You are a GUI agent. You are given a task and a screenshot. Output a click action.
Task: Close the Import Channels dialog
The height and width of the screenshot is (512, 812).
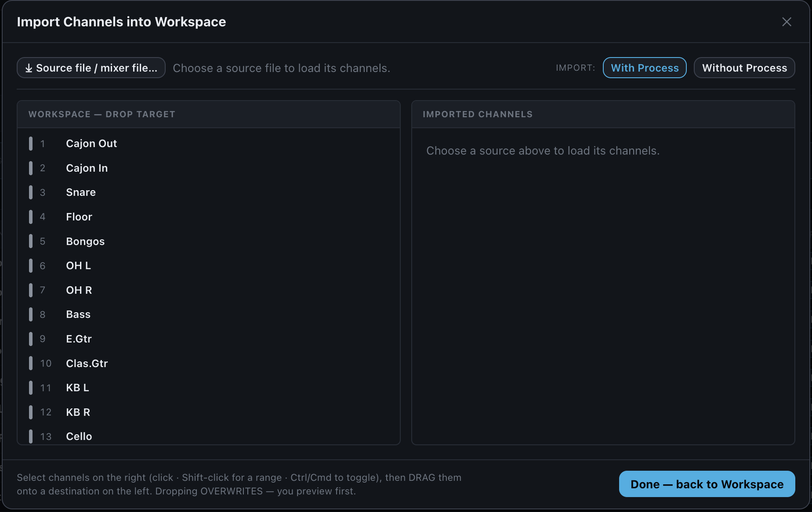787,22
